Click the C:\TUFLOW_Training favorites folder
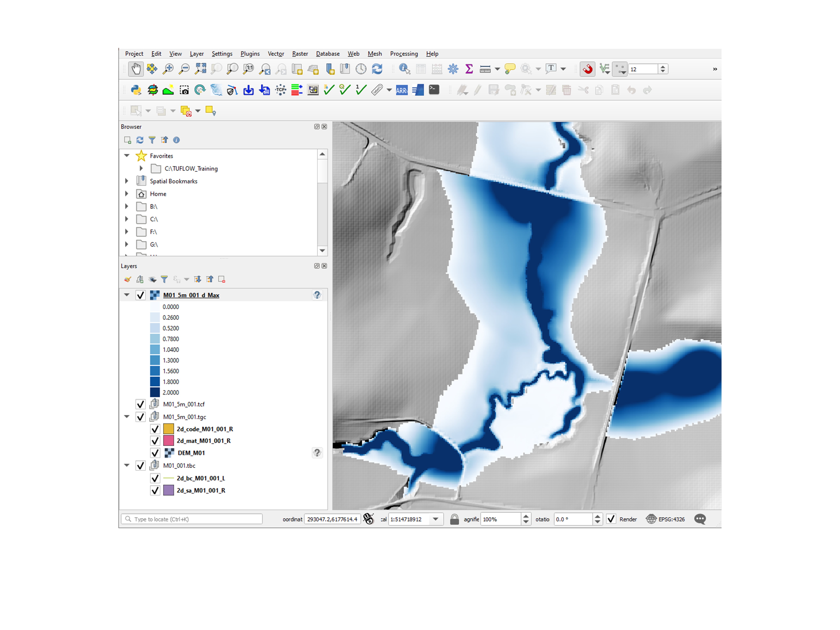This screenshot has width=840, height=630. (191, 169)
